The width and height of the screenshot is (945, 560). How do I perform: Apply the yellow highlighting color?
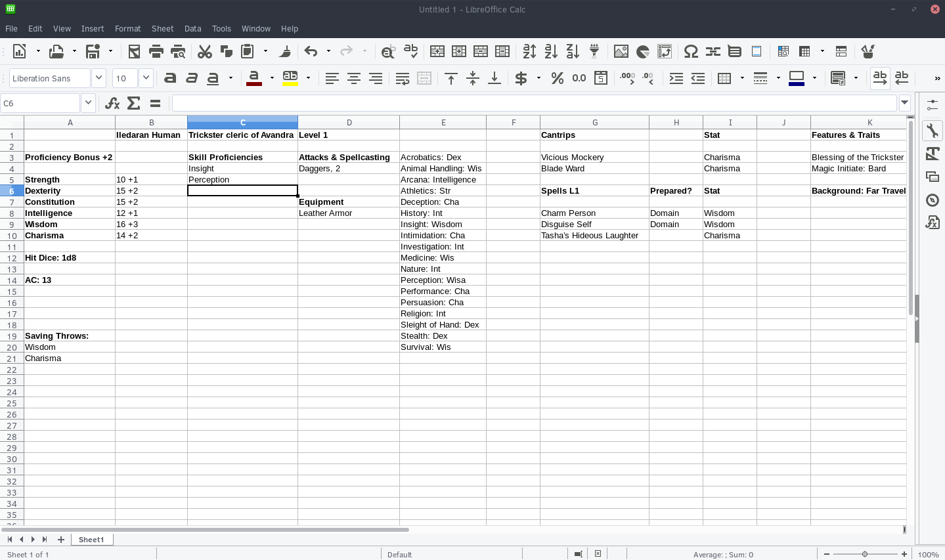pos(290,78)
